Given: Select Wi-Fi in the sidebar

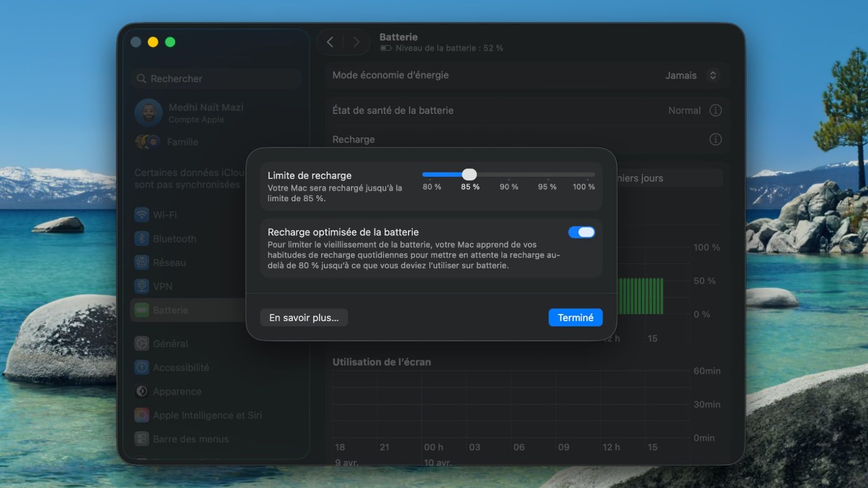Looking at the screenshot, I should 142,215.
